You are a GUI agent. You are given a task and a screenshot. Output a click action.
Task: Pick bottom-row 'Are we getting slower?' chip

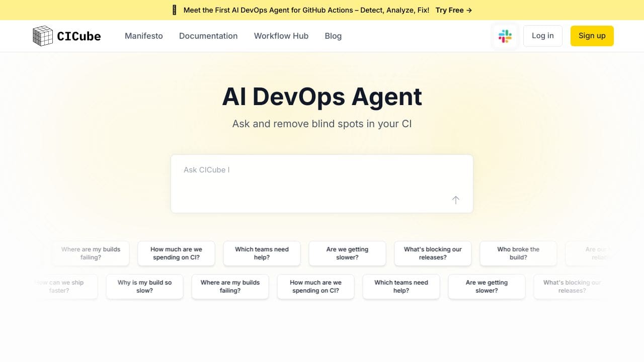point(487,287)
